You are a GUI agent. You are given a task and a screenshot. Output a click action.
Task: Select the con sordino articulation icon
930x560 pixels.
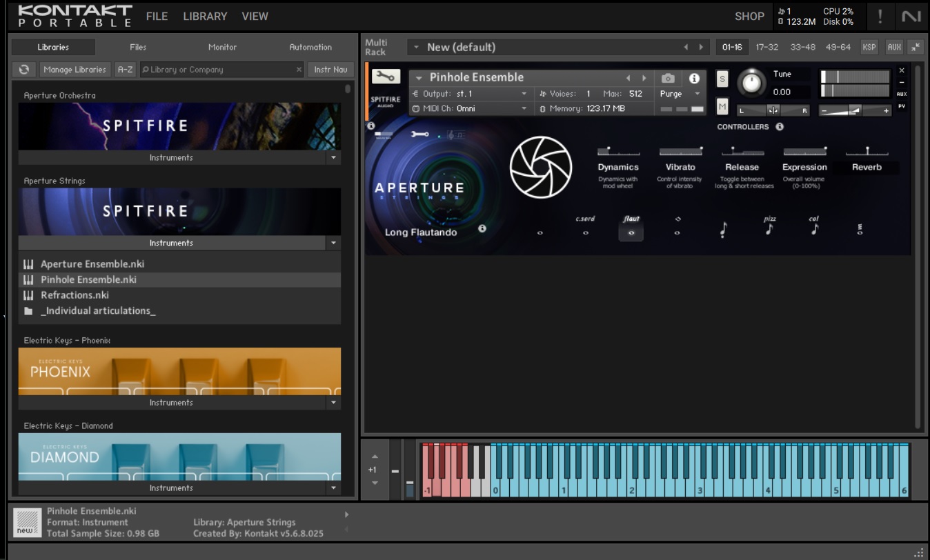tap(585, 232)
